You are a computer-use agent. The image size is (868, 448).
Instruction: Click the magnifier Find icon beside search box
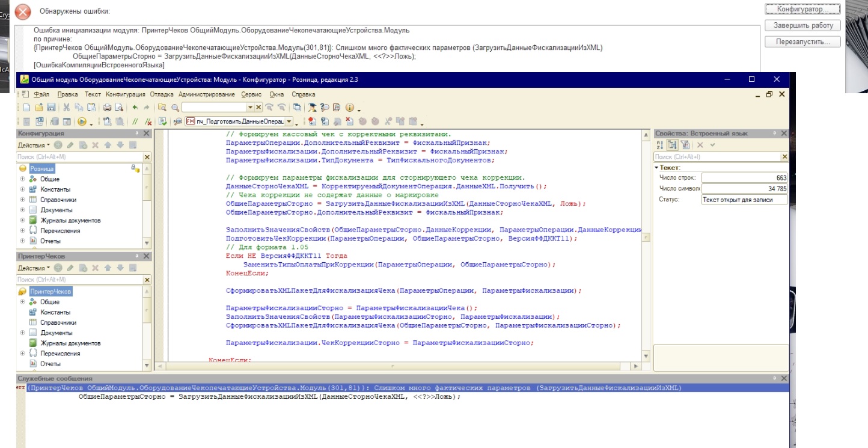[x=174, y=108]
